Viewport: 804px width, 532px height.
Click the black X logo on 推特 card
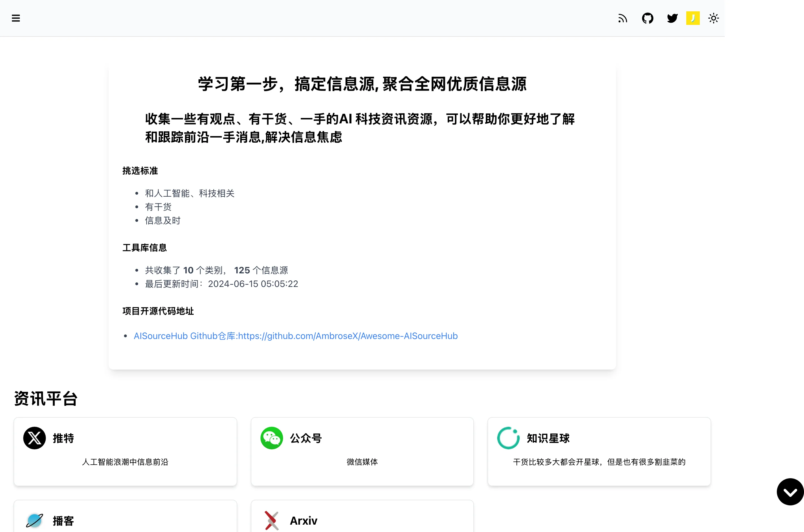(x=35, y=438)
